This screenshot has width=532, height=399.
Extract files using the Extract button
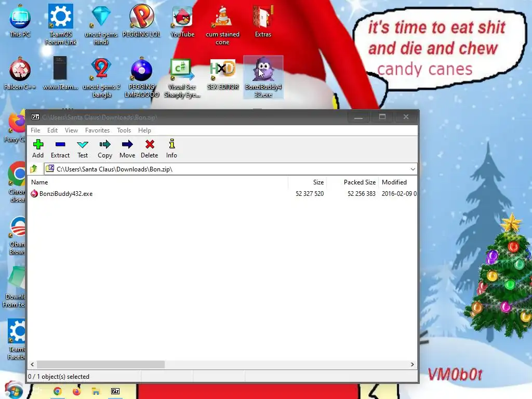click(60, 149)
